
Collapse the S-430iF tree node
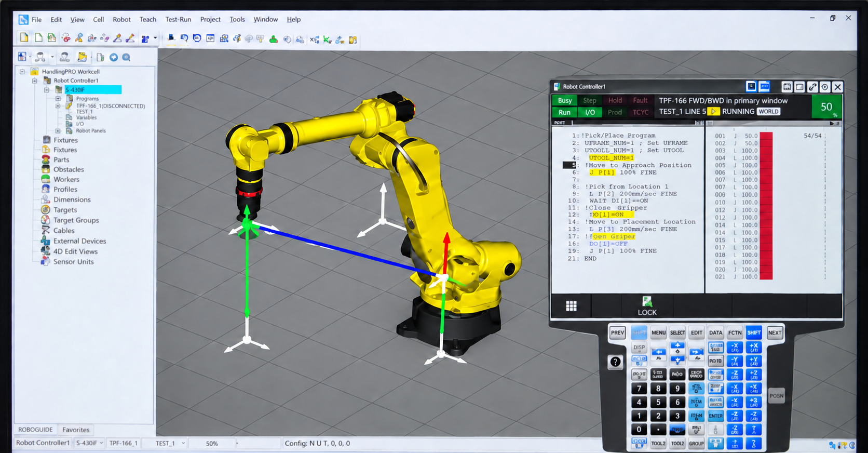click(x=47, y=90)
